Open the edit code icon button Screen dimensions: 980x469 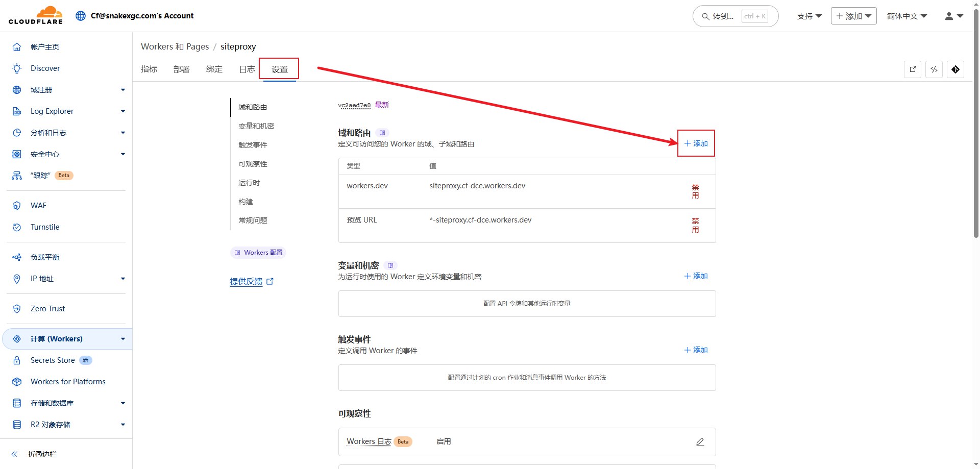[x=934, y=69]
